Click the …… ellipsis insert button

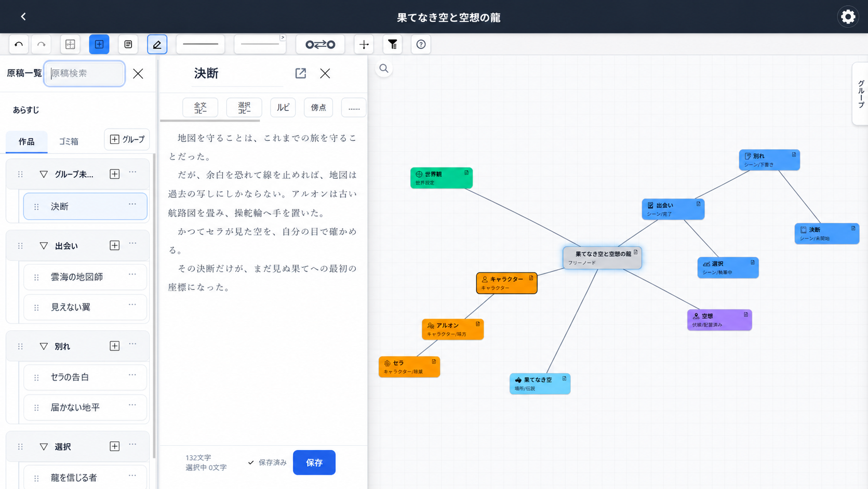tap(354, 108)
